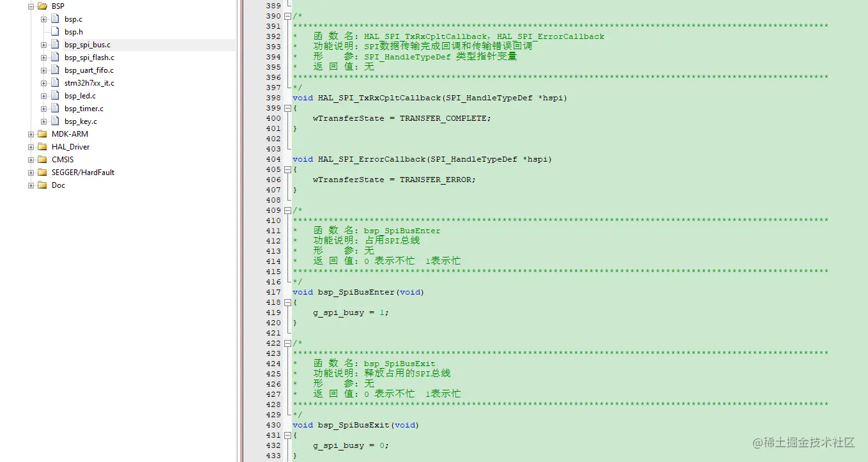Select bsp_timer.c in the project tree
868x462 pixels.
click(x=84, y=109)
